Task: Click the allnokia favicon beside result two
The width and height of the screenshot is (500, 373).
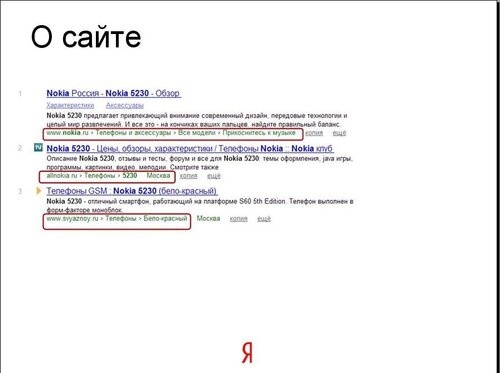Action: pos(38,147)
